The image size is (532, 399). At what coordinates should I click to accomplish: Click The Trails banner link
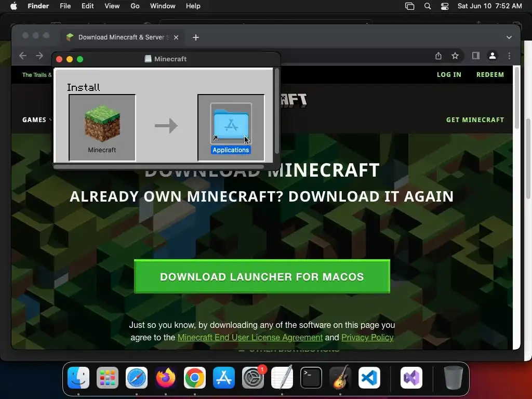37,75
